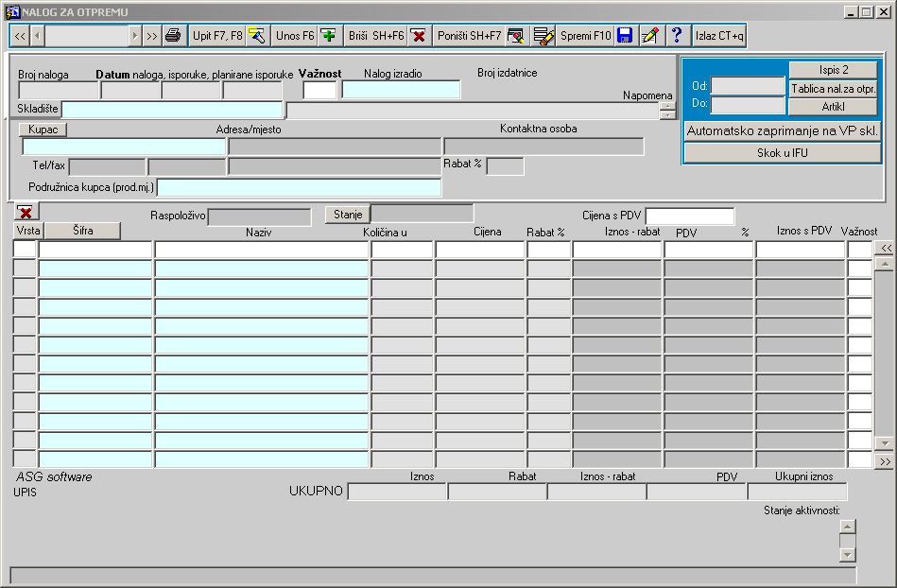Viewport: 897px width, 588px height.
Task: Click the Kontaktna osoba field
Action: (x=544, y=147)
